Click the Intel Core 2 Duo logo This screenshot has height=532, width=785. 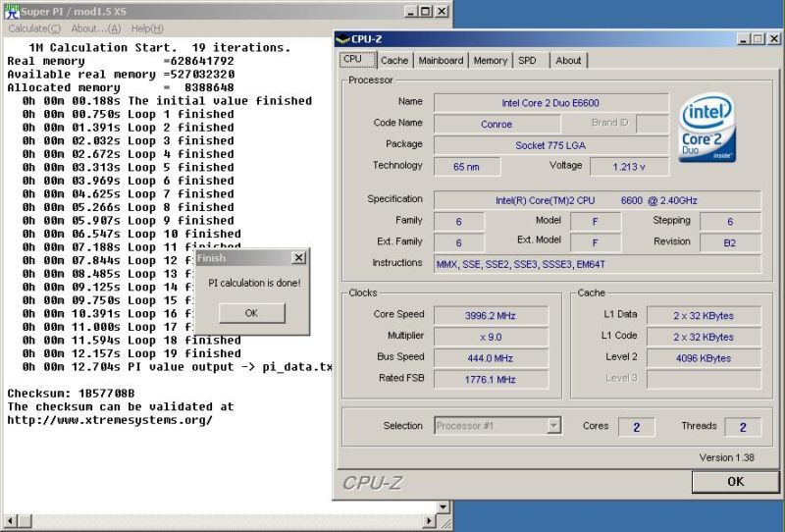point(708,128)
